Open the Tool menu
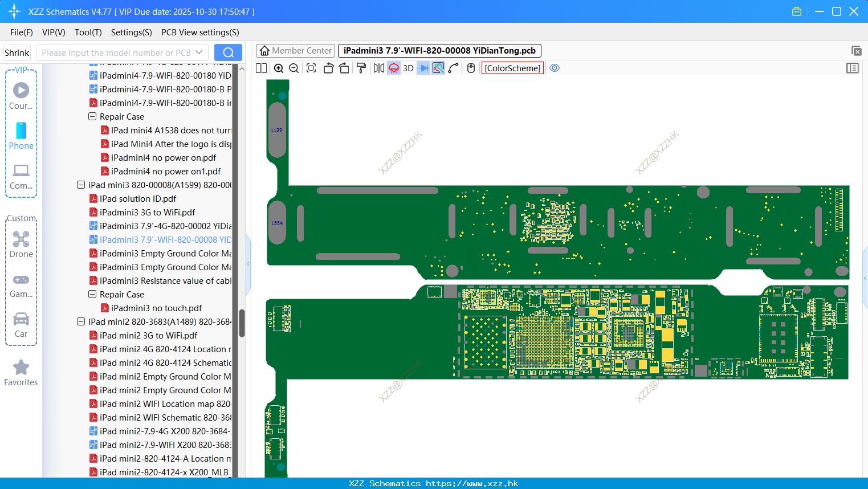This screenshot has height=489, width=868. click(x=88, y=32)
